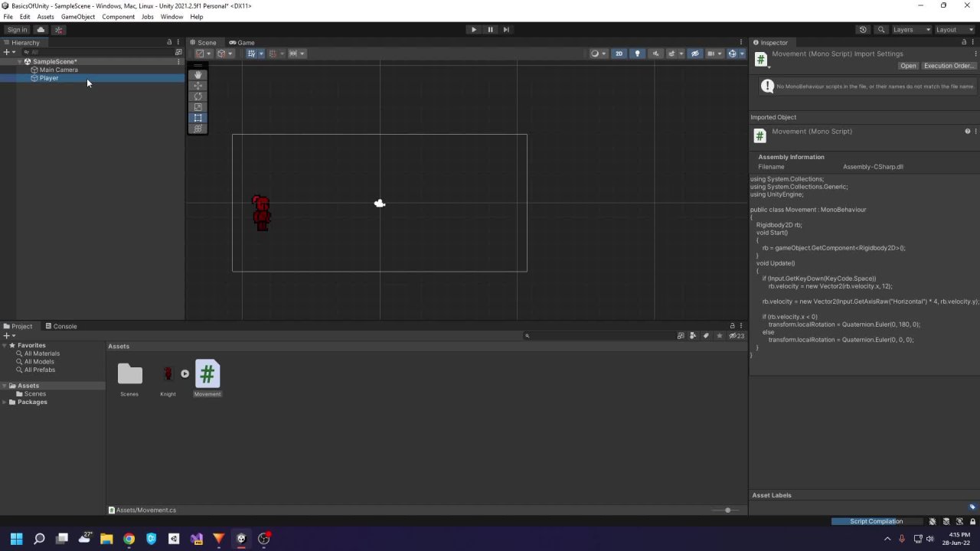Toggle hidden objects visibility in Scene toolbar
The height and width of the screenshot is (551, 980).
[x=694, y=54]
